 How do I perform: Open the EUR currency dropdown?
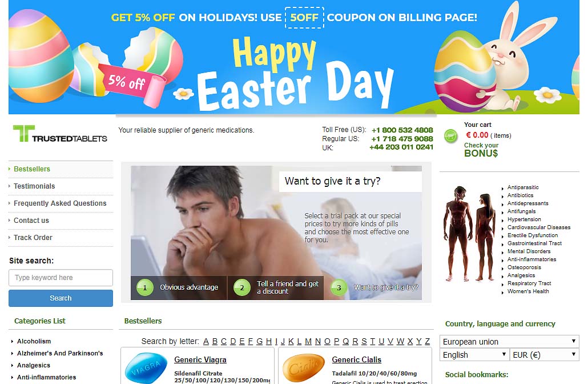point(544,355)
